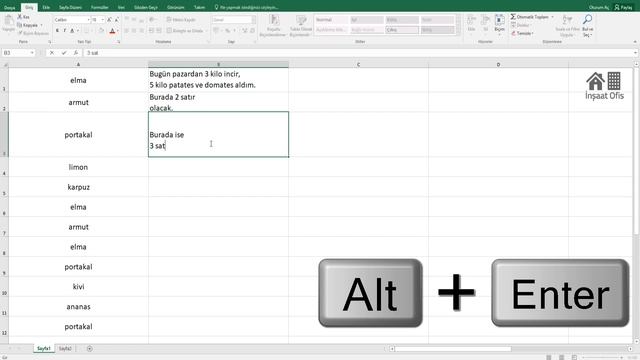Click the Oturum Aç (sign in) link
The image size is (640, 360).
(599, 7)
